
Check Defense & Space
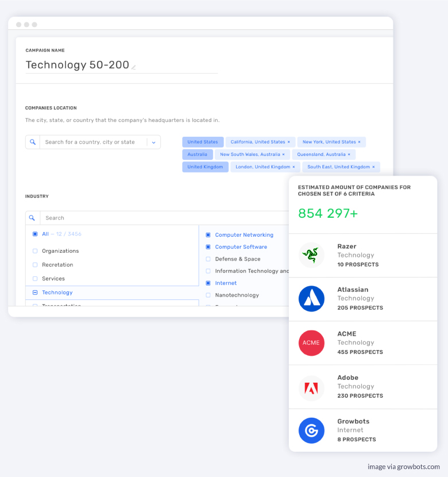tap(208, 259)
